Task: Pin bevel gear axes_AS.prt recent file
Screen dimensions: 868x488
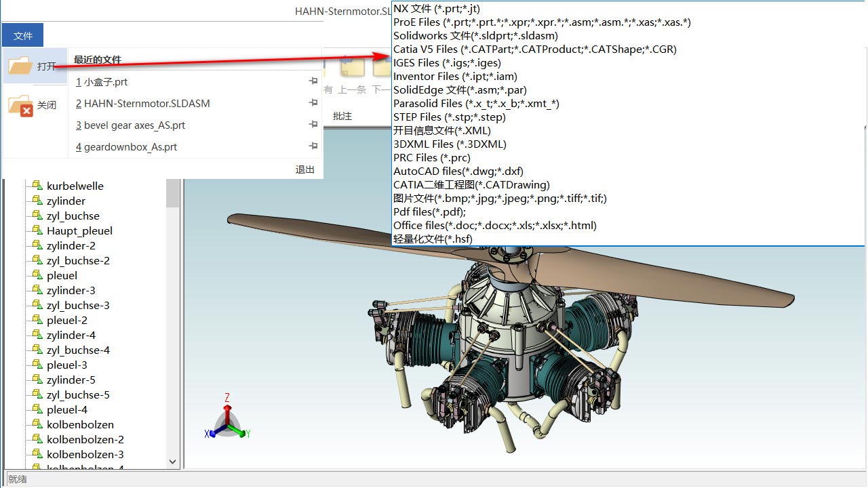Action: [x=313, y=125]
